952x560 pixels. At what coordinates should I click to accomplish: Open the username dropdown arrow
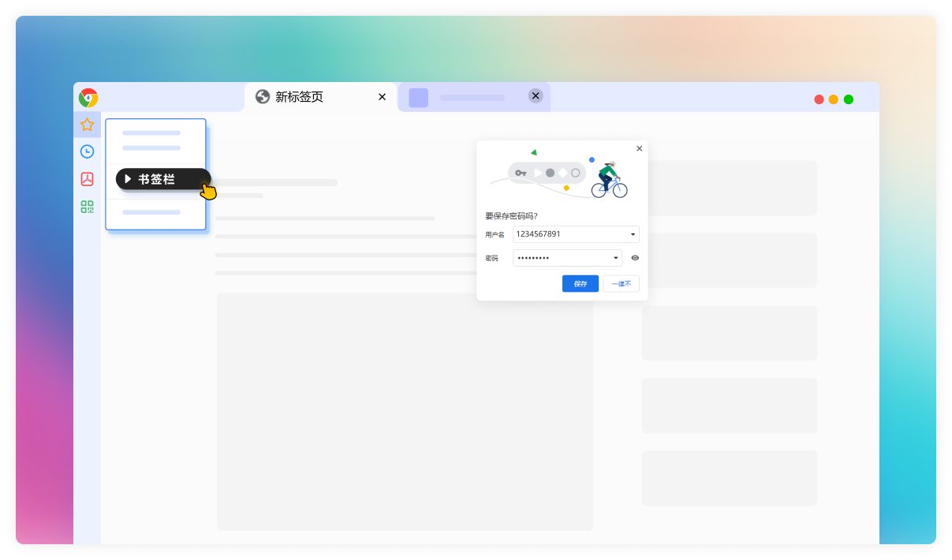tap(633, 234)
